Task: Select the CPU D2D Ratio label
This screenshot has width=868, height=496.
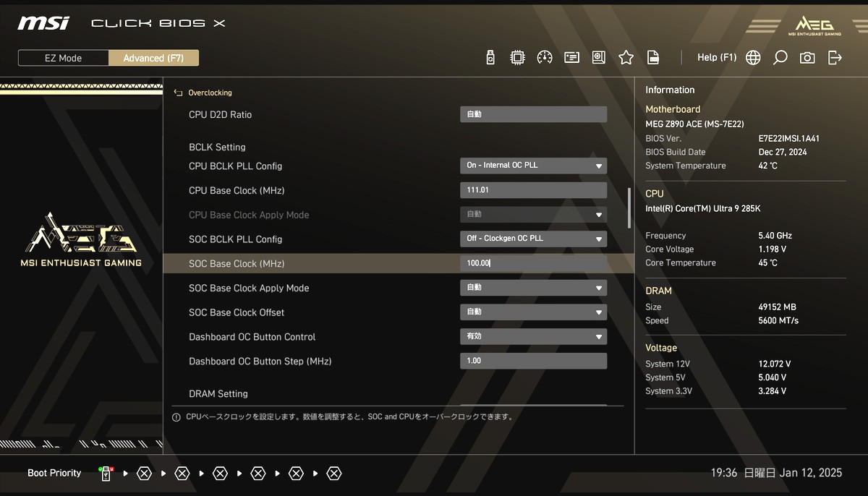Action: coord(220,114)
